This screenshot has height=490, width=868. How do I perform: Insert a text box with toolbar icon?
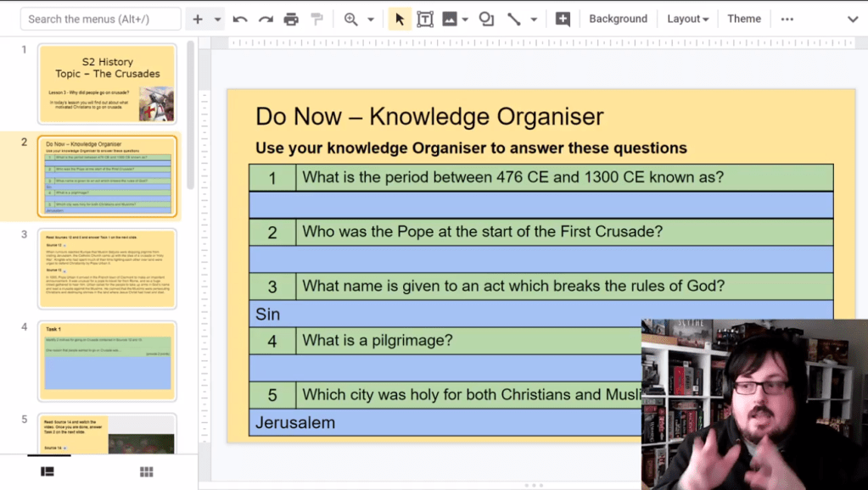pyautogui.click(x=424, y=19)
